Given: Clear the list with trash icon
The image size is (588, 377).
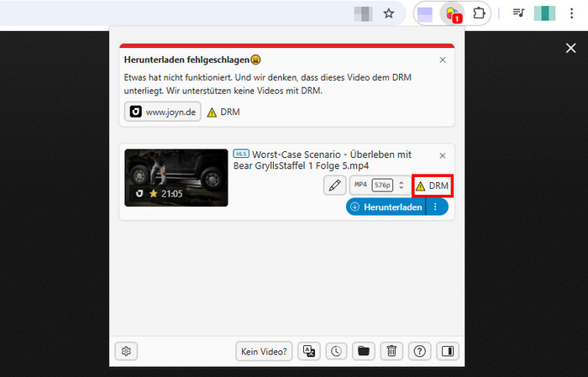Looking at the screenshot, I should pyautogui.click(x=391, y=351).
